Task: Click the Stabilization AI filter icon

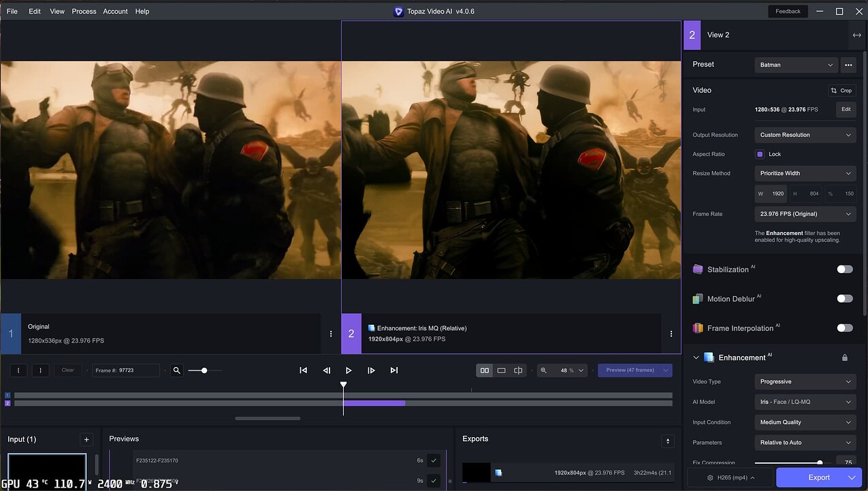Action: [697, 269]
